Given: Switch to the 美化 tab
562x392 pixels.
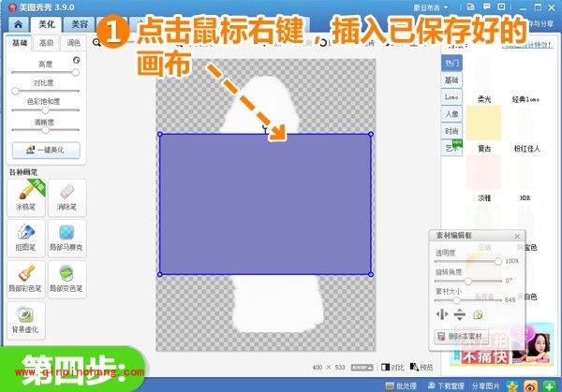Looking at the screenshot, I should coord(47,25).
